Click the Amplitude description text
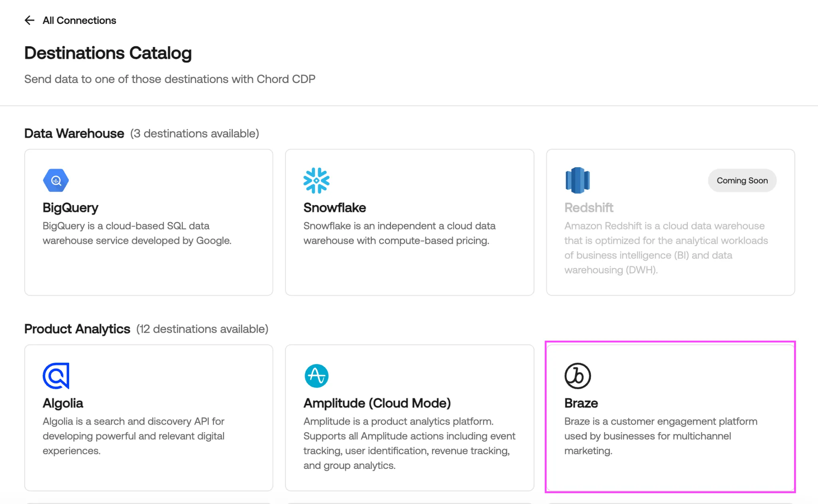This screenshot has width=818, height=504. (409, 443)
